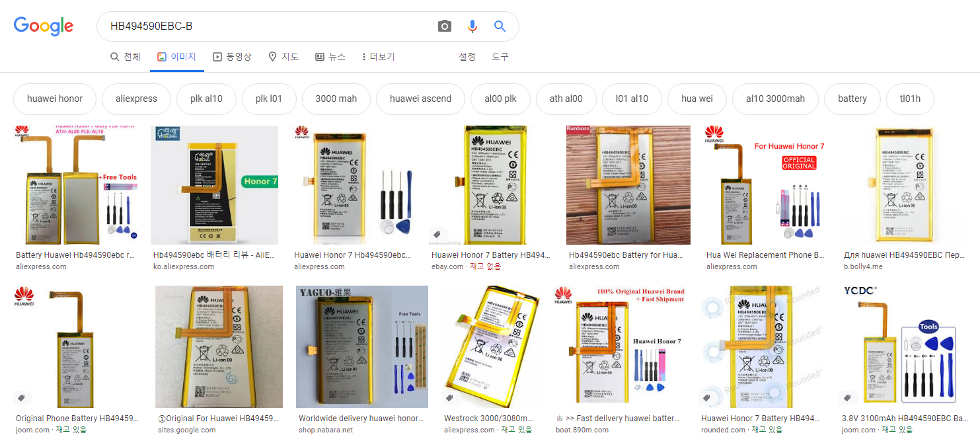Switch to the 뉴스 (News) tab
Viewport: 980px width, 441px height.
click(330, 57)
